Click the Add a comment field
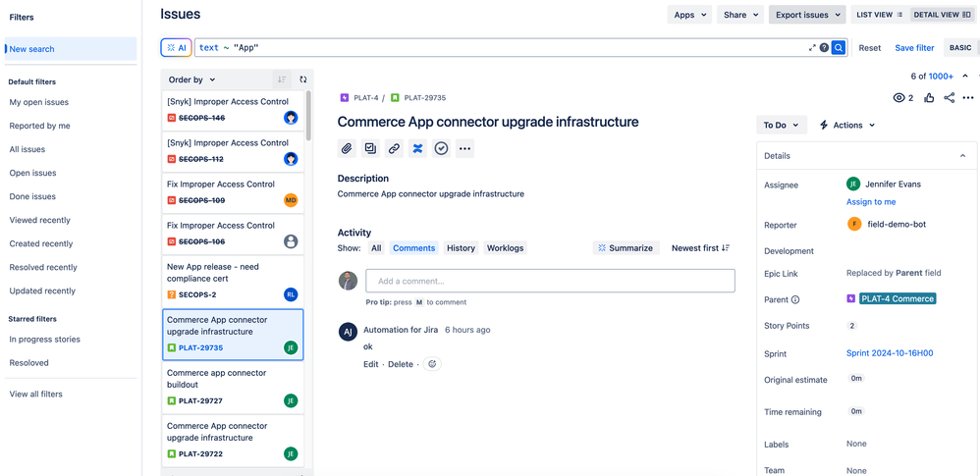This screenshot has height=476, width=980. 550,281
